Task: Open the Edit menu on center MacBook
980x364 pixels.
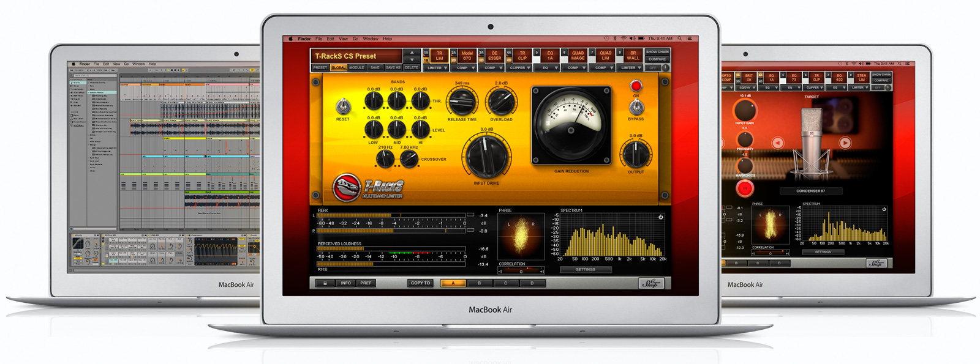Action: point(331,39)
